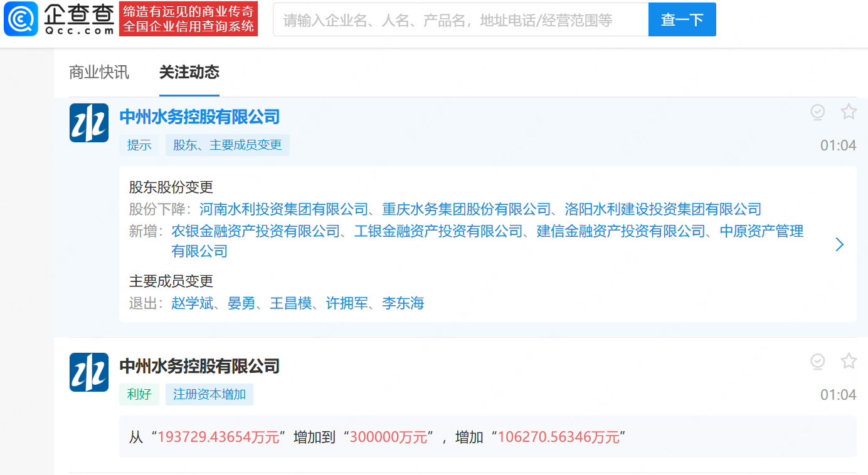Click the 股东股份变更 heading
868x475 pixels.
coord(171,187)
